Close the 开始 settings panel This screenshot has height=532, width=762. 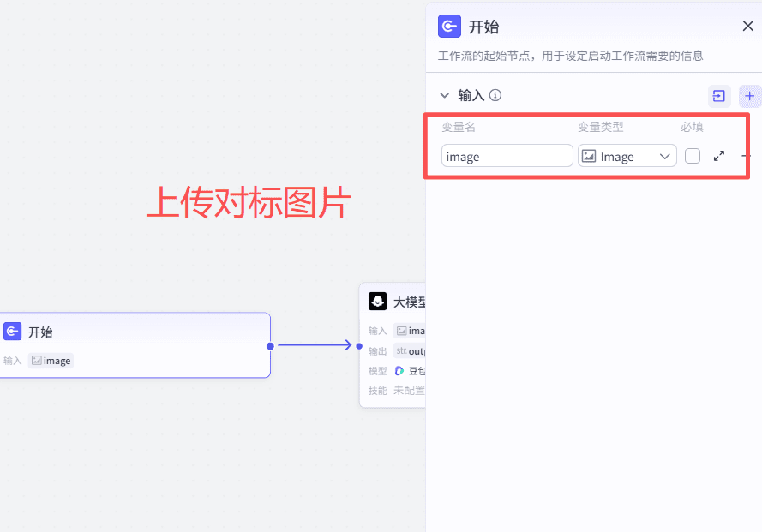tap(747, 26)
